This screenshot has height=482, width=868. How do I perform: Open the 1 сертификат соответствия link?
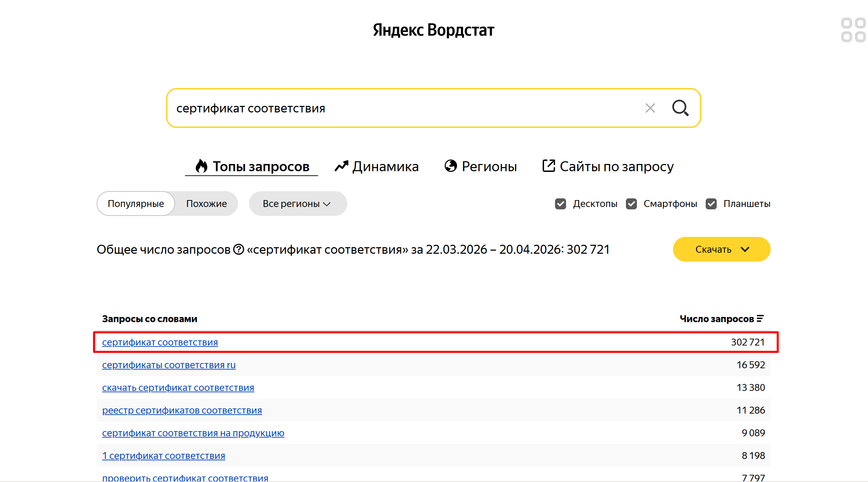(164, 456)
